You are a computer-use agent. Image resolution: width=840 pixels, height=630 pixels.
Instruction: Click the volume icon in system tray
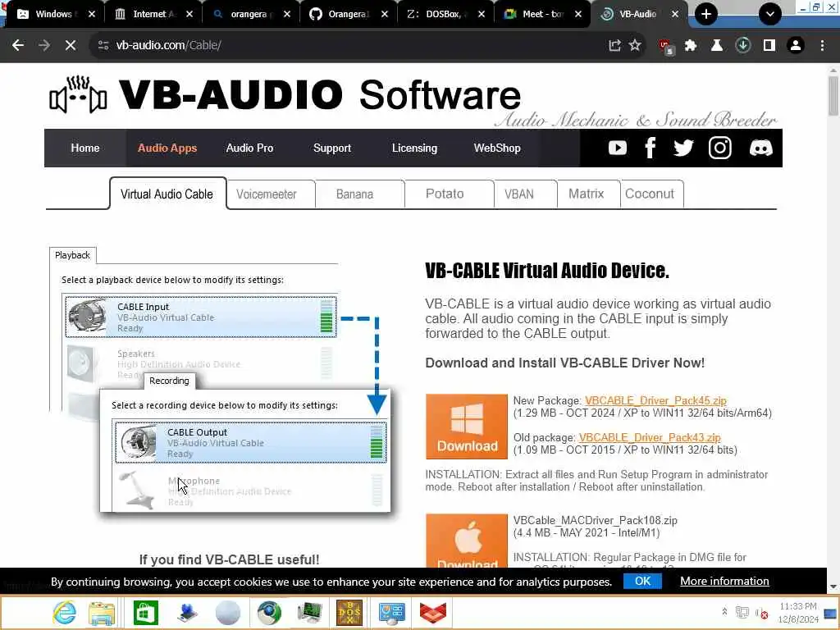tap(761, 612)
